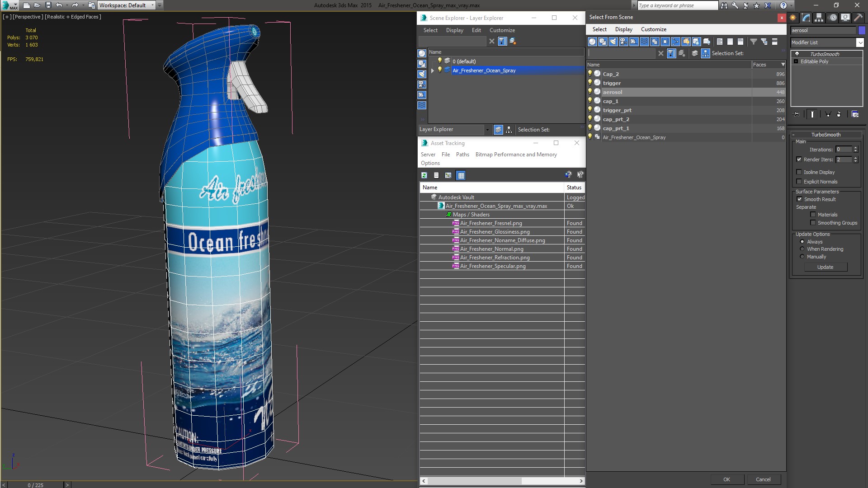Open Asset Tracking Options menu
The width and height of the screenshot is (868, 488).
[x=430, y=163]
